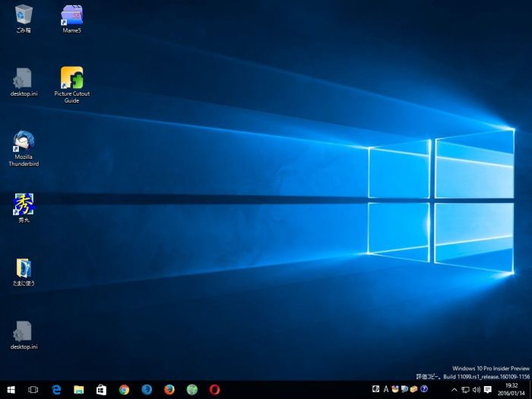This screenshot has height=399, width=532.
Task: Toggle the IME input mode 'A' indicator
Action: 386,390
